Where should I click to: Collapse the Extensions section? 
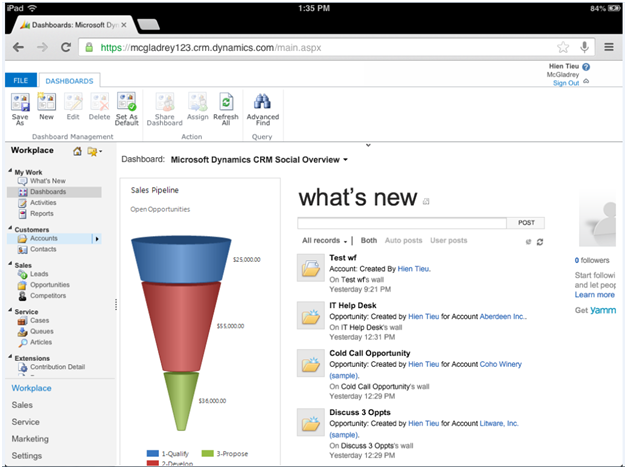10,357
